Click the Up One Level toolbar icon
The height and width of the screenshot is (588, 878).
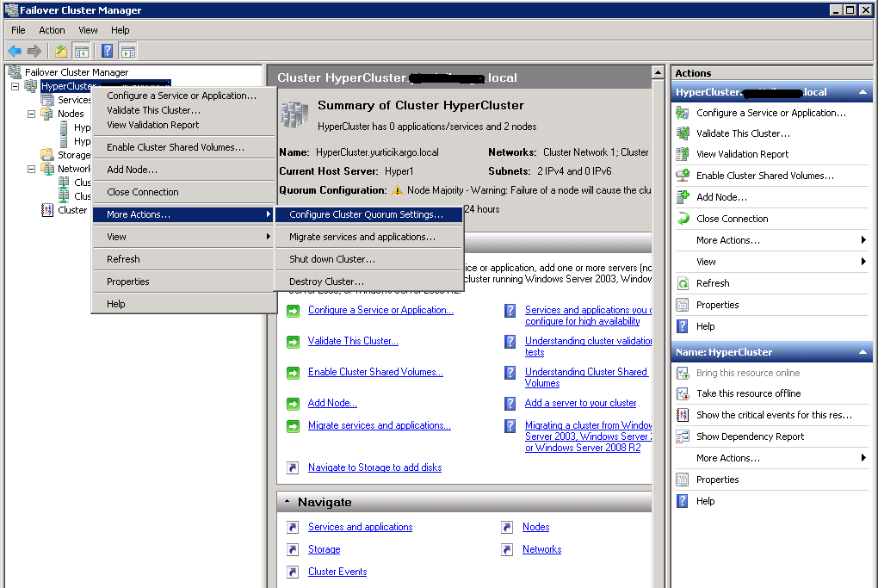click(x=61, y=52)
